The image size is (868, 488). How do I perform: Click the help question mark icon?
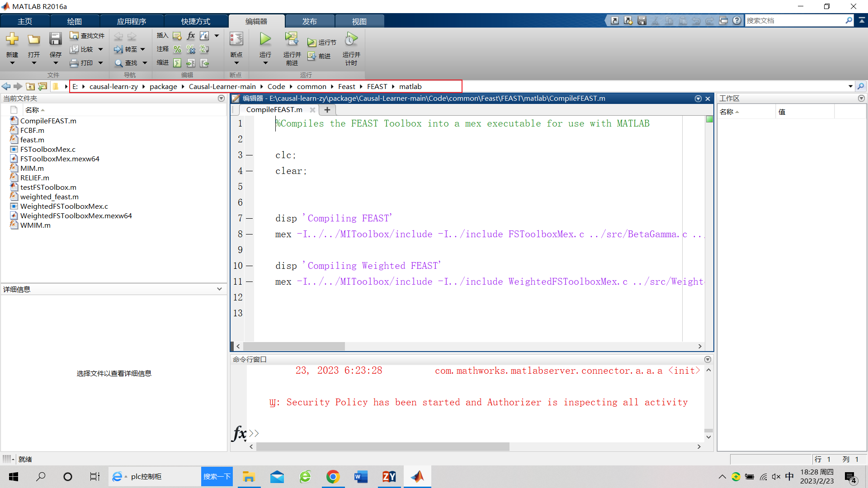click(x=737, y=20)
